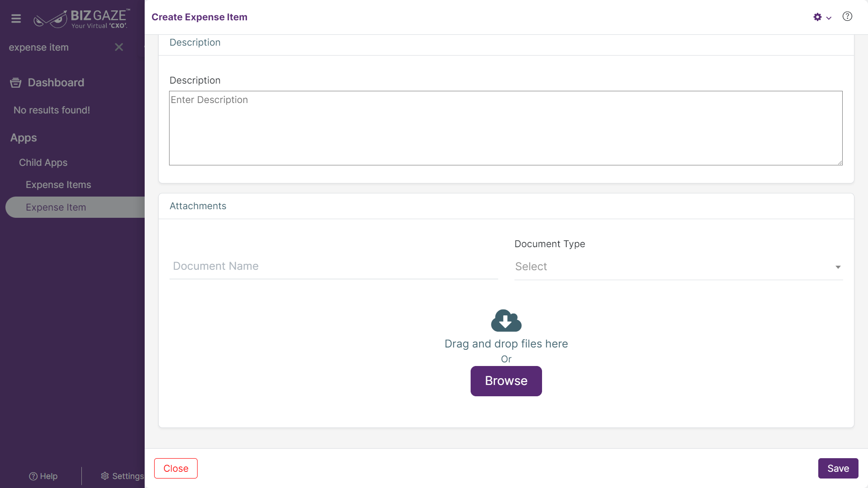This screenshot has height=488, width=868.
Task: Clear the expense item search
Action: [119, 47]
